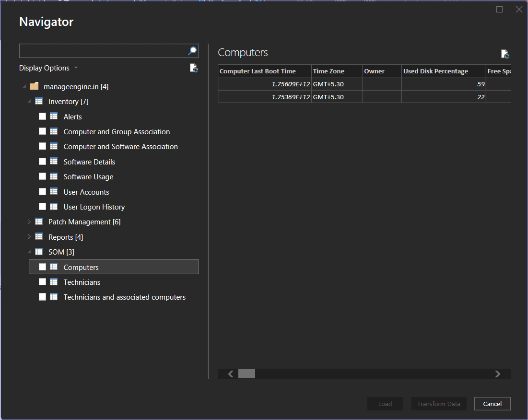
Task: Click the table icon beside Inventory
Action: tap(38, 101)
